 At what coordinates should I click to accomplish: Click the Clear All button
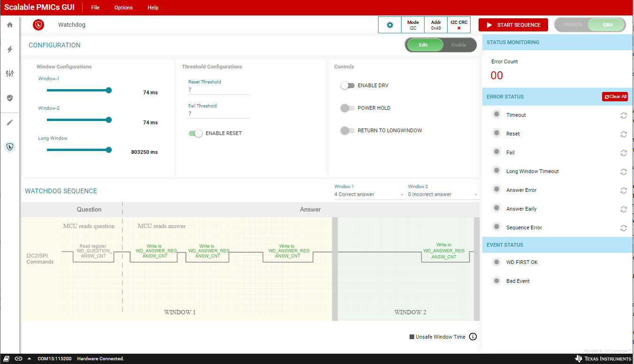pyautogui.click(x=615, y=97)
